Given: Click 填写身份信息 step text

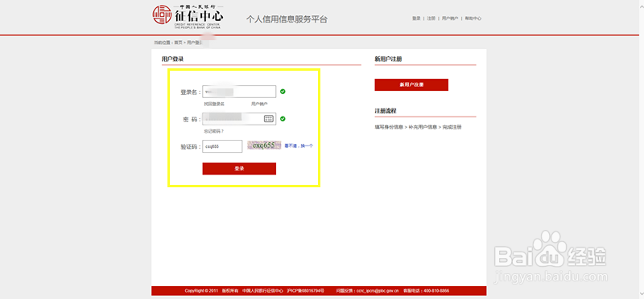Looking at the screenshot, I should tap(389, 127).
